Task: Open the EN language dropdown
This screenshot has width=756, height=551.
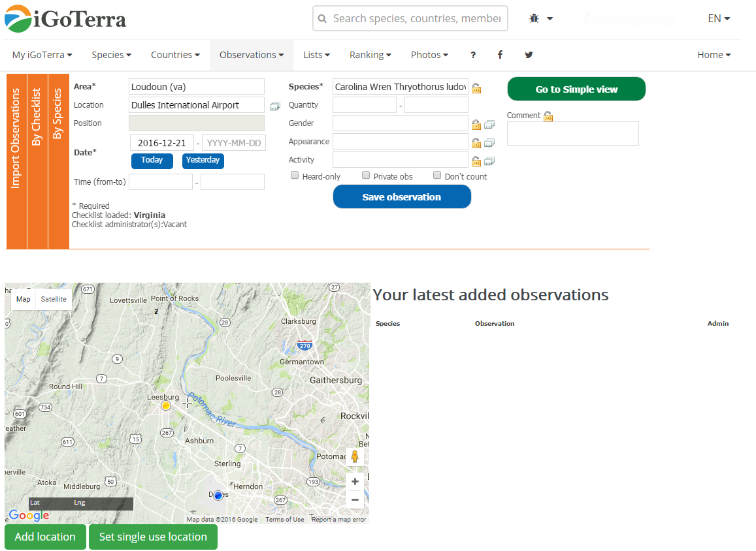Action: pos(719,19)
